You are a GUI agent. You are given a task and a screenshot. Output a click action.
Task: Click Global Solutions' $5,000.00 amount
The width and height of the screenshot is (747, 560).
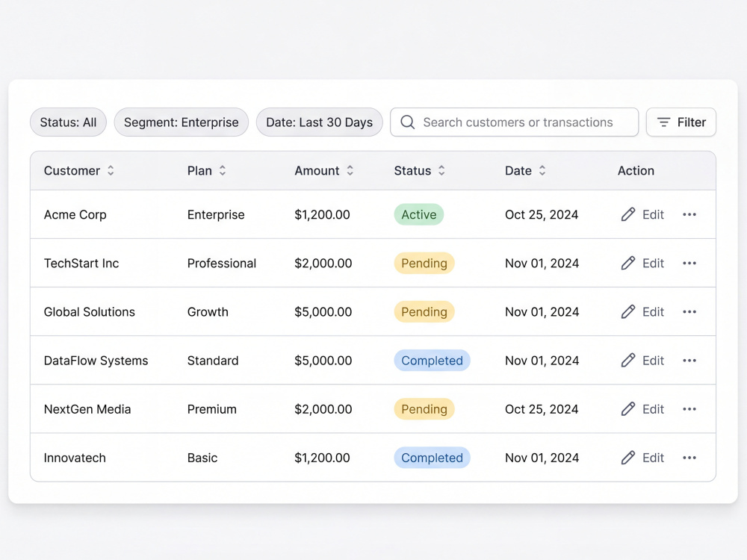[323, 312]
